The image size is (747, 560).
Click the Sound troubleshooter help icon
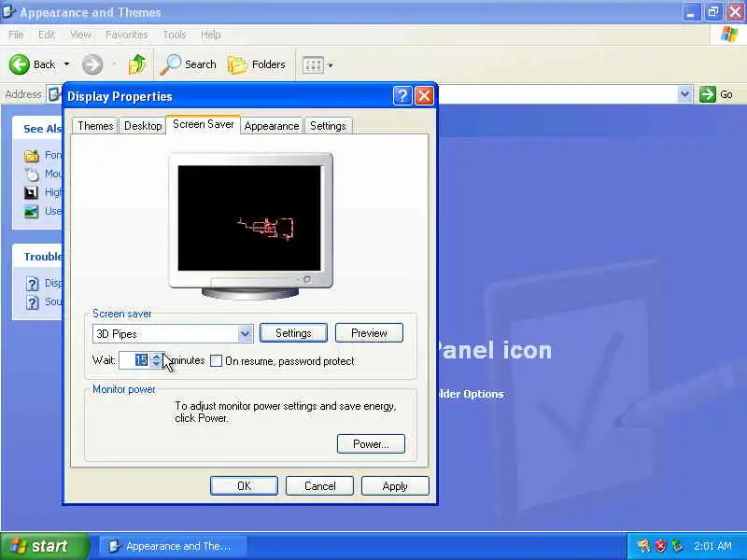(32, 302)
